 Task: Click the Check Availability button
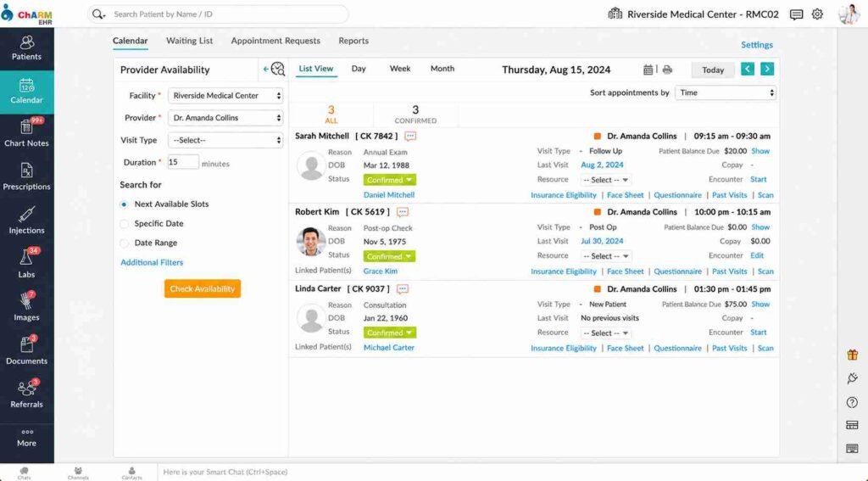[x=203, y=288]
